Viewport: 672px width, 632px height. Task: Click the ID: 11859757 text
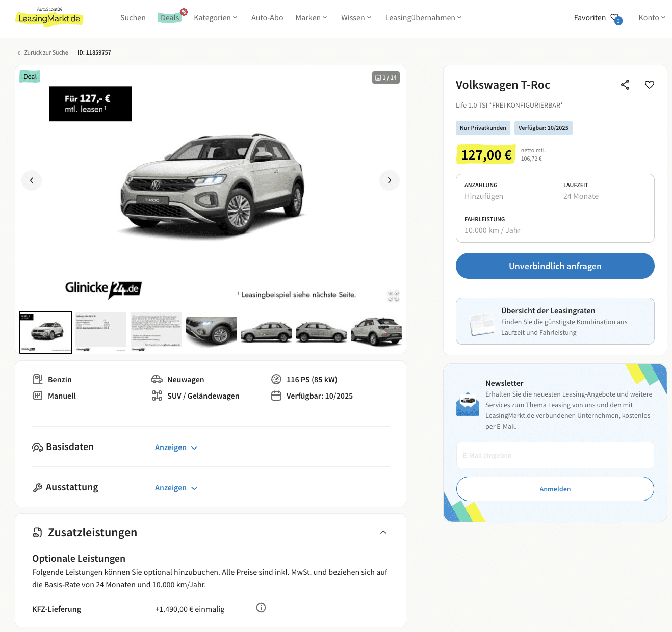tap(94, 52)
